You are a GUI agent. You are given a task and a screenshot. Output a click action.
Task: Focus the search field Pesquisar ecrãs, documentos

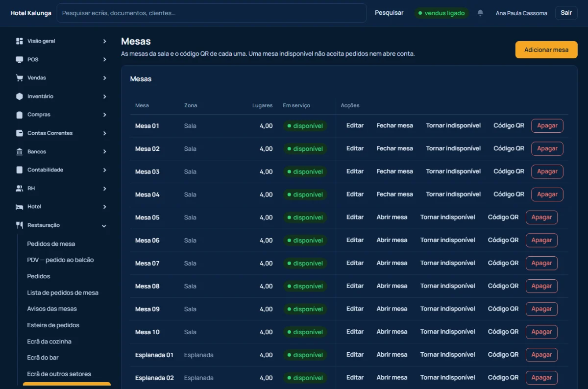[212, 13]
